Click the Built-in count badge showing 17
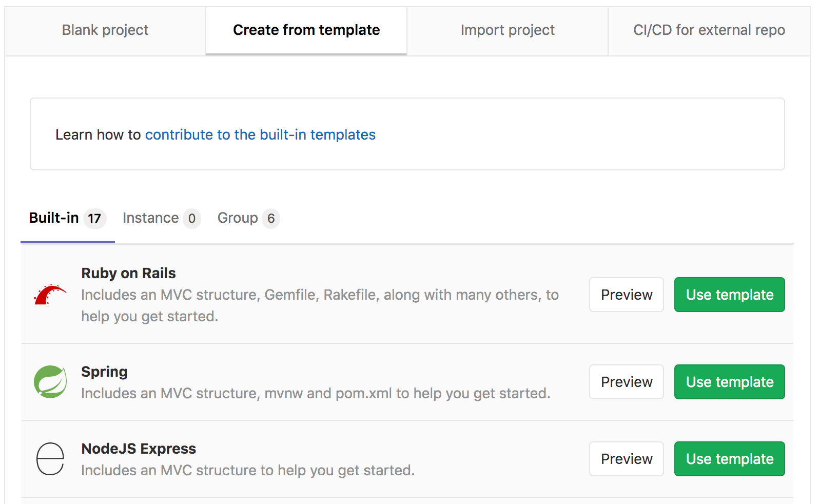This screenshot has height=504, width=819. [94, 218]
